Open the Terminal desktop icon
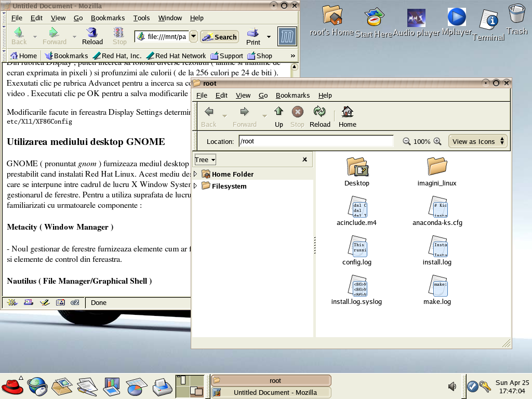The width and height of the screenshot is (532, 399). (488, 20)
